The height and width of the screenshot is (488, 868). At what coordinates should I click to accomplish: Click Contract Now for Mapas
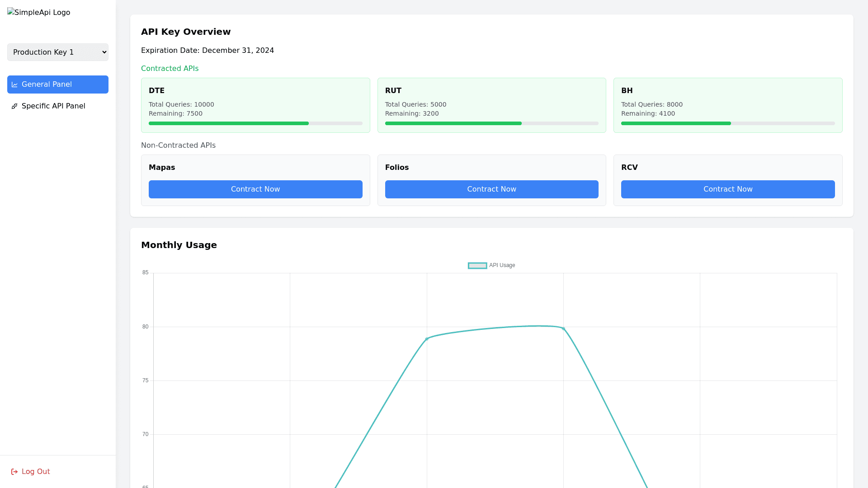[x=255, y=189]
